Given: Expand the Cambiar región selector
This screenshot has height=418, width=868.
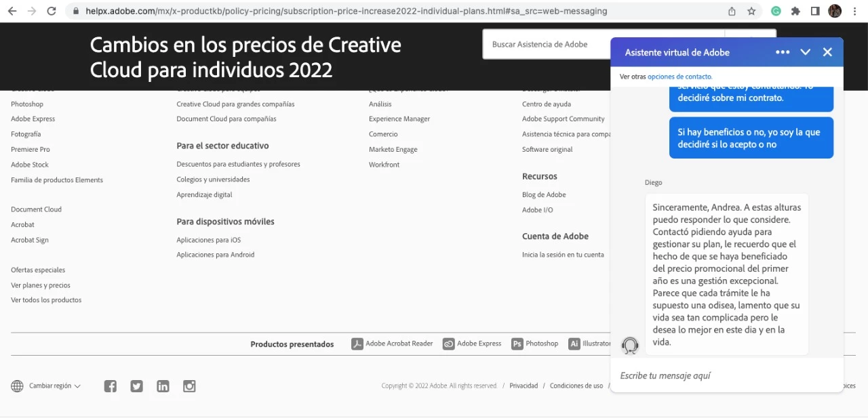Looking at the screenshot, I should click(x=54, y=386).
